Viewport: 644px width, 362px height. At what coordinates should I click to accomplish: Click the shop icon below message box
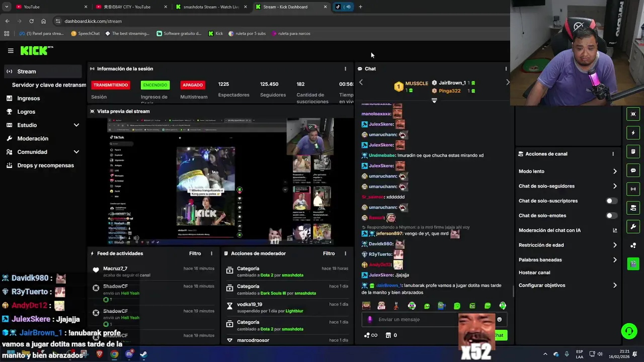tap(388, 335)
